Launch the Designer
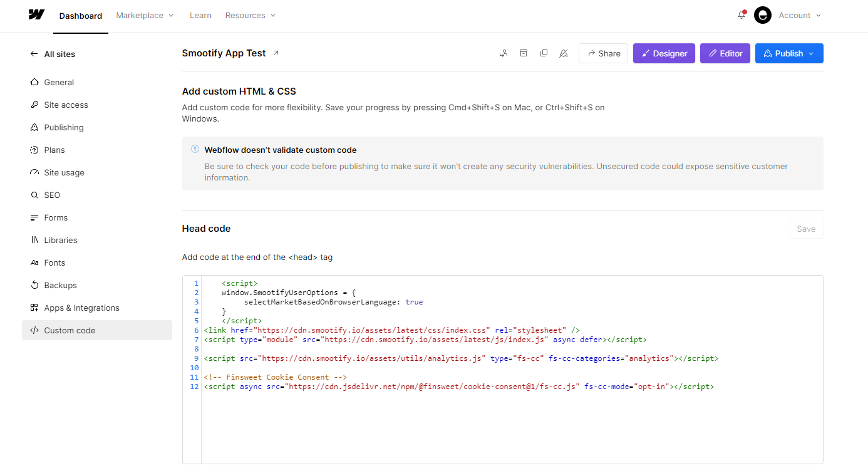The height and width of the screenshot is (473, 868). pos(664,53)
